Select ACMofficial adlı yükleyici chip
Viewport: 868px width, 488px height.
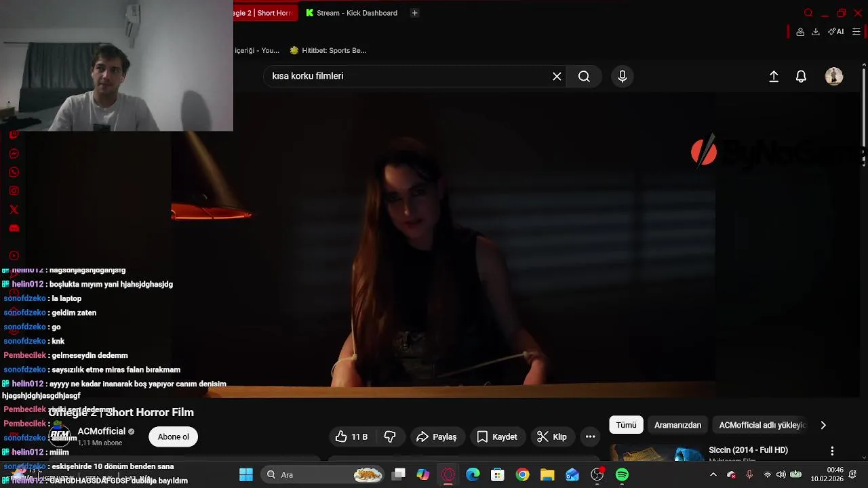762,425
